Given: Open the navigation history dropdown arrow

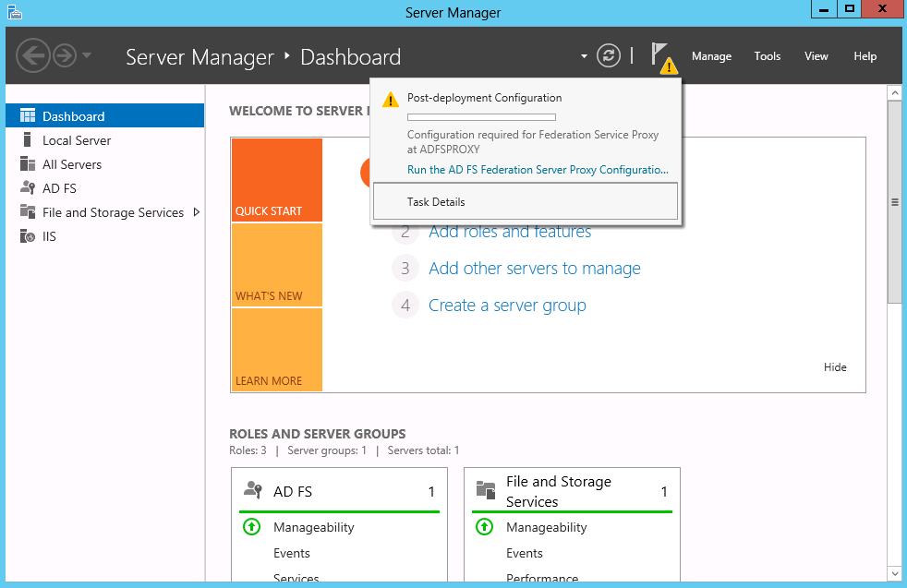Looking at the screenshot, I should (x=87, y=55).
